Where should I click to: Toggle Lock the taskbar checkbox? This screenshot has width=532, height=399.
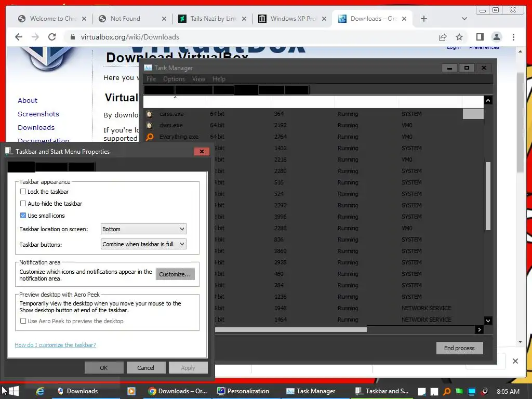(x=23, y=191)
